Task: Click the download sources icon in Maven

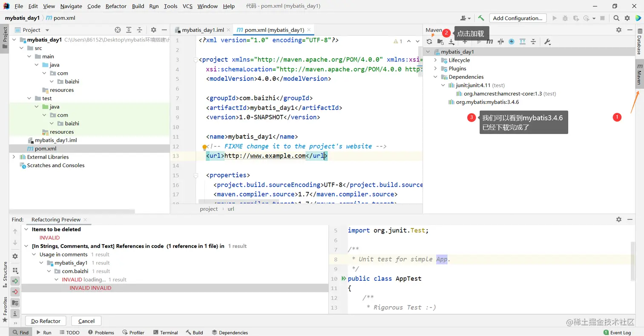Action: tap(451, 42)
